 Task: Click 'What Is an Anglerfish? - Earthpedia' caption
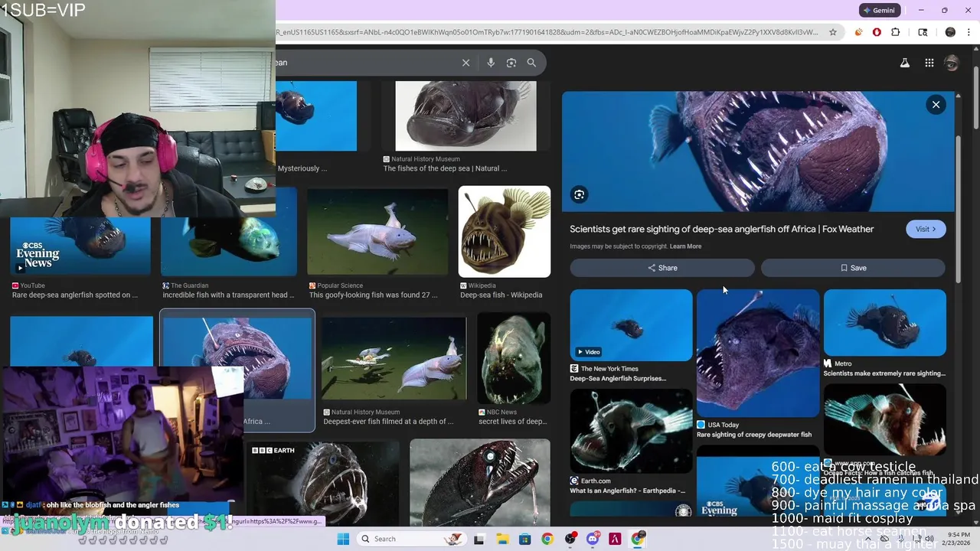coord(628,491)
